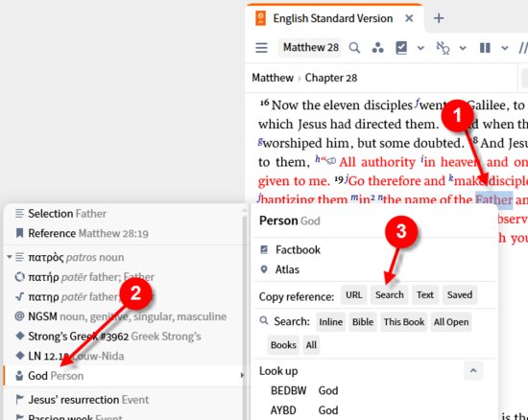Click the ESV book tab icon
This screenshot has width=528, height=420.
point(260,18)
